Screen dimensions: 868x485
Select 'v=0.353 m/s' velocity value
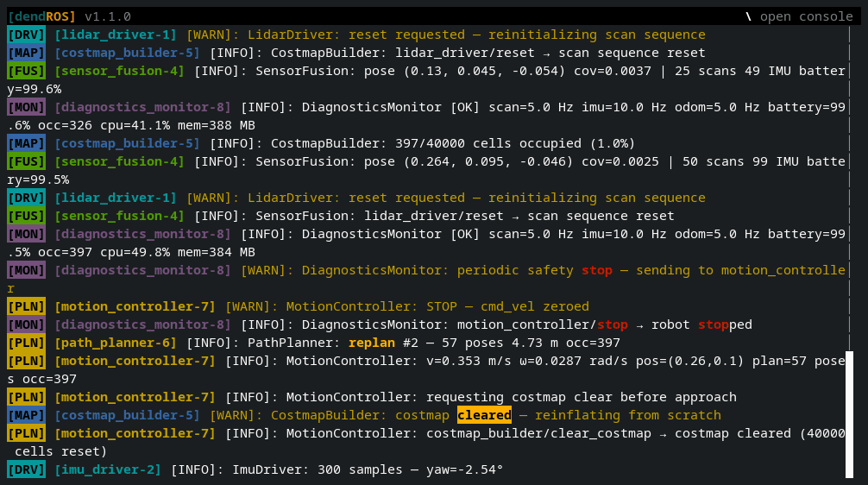click(469, 361)
